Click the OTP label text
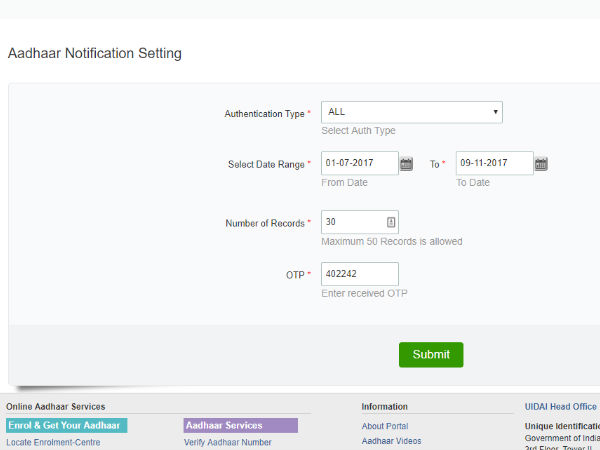Viewport: 600px width, 450px height. [x=295, y=275]
